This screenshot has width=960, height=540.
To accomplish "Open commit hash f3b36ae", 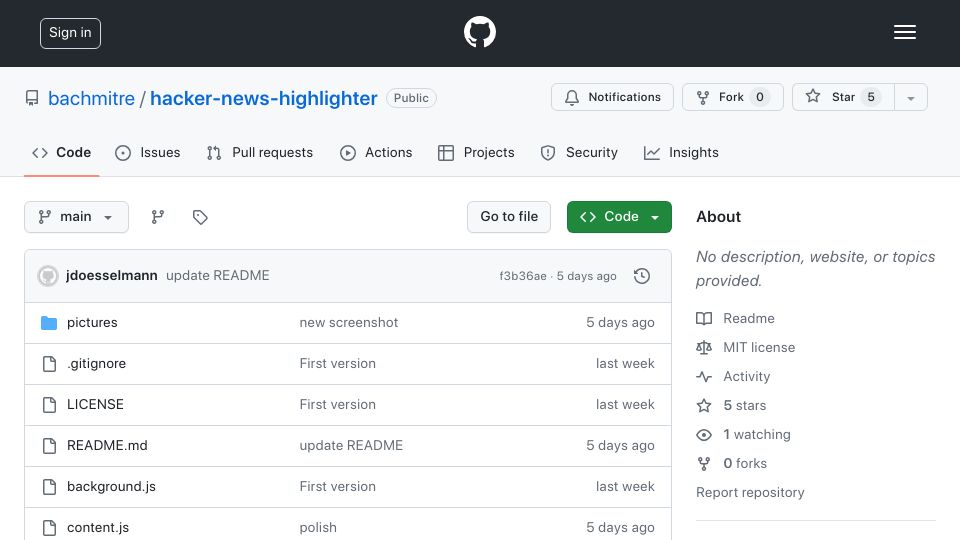I will pos(523,276).
